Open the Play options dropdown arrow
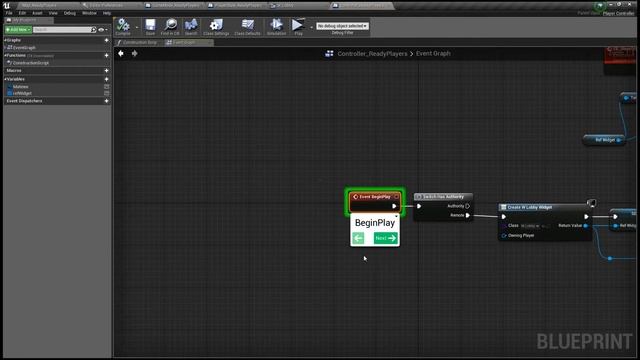 [x=311, y=27]
